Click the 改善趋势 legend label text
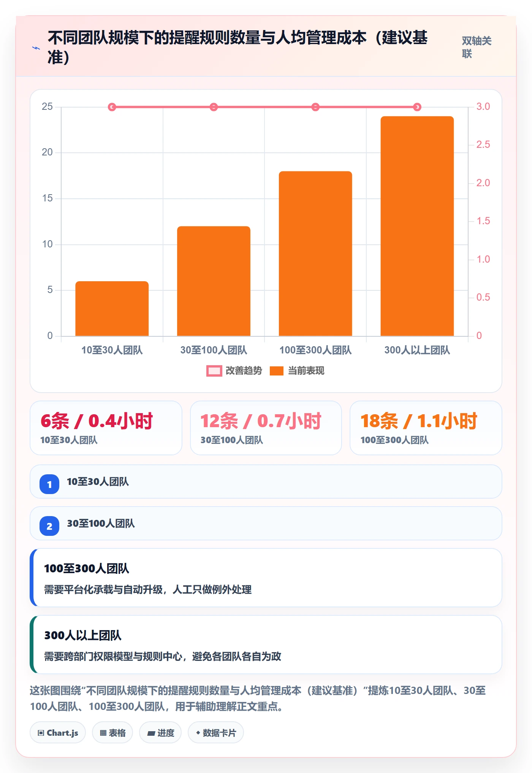This screenshot has width=532, height=773. tap(244, 371)
